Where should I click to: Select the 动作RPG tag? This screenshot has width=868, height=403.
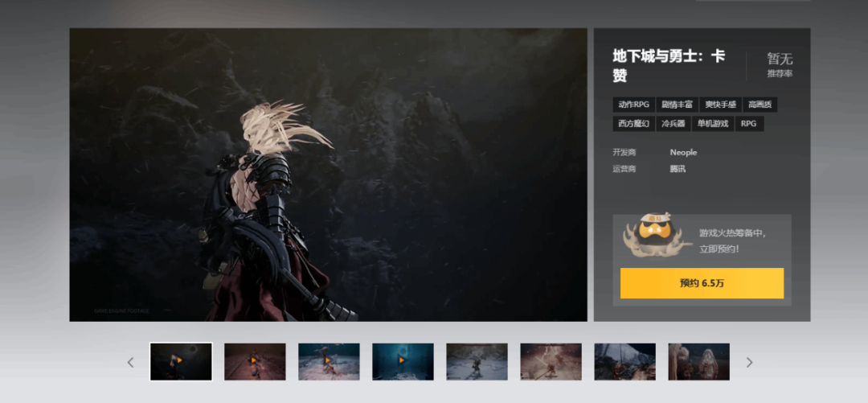(x=633, y=105)
